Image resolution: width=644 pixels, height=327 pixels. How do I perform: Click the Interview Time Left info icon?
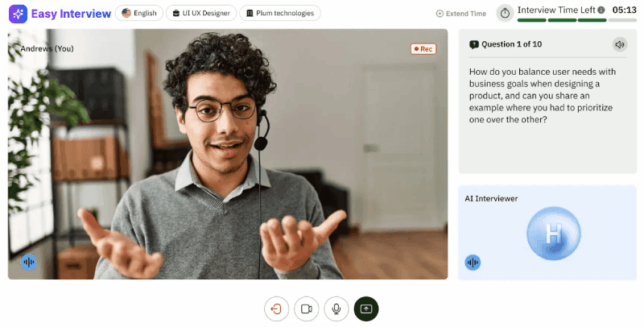tap(601, 10)
